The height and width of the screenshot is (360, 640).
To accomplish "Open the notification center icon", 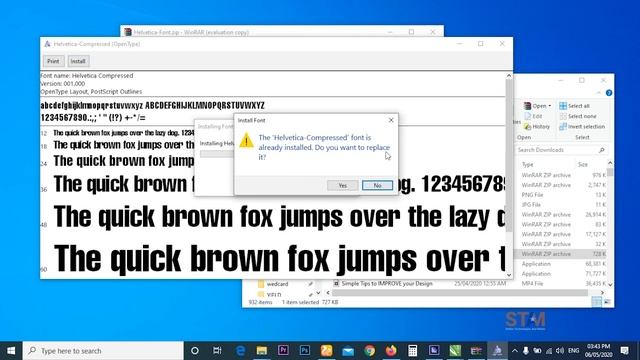I will 624,351.
